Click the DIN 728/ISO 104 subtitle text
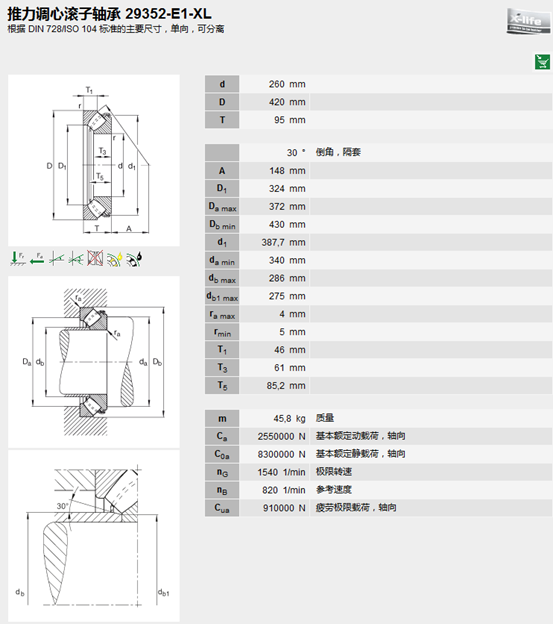This screenshot has height=624, width=553. 116,29
